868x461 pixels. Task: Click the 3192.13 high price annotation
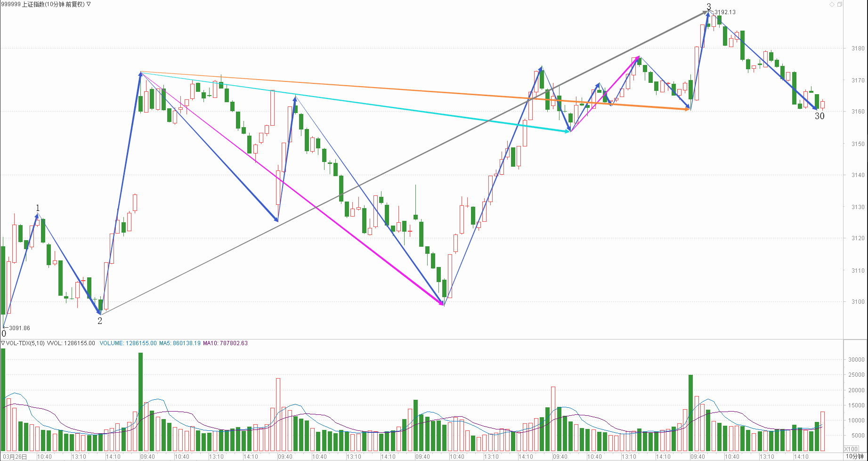click(x=725, y=12)
